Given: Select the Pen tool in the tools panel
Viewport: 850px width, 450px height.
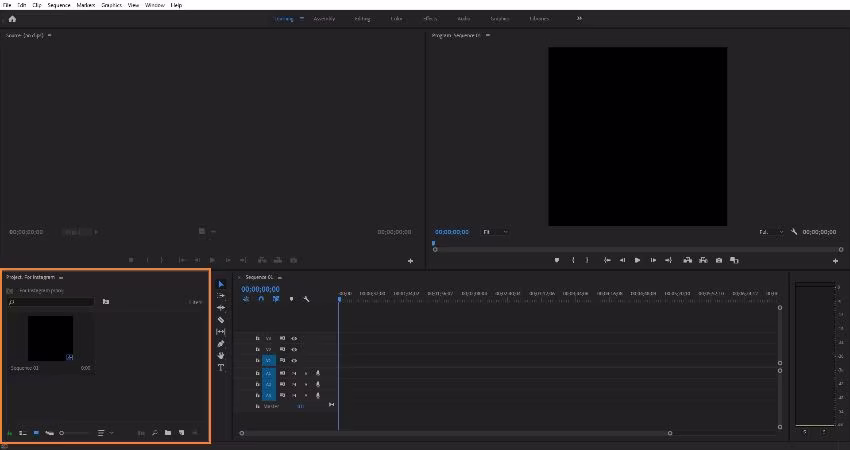Looking at the screenshot, I should (221, 344).
